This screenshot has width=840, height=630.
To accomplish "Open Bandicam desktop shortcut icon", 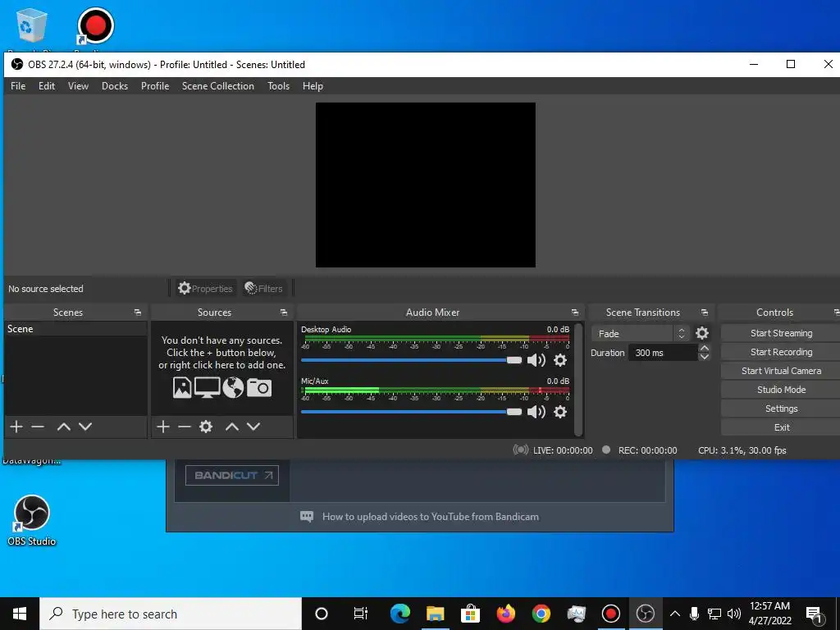I will tap(95, 25).
